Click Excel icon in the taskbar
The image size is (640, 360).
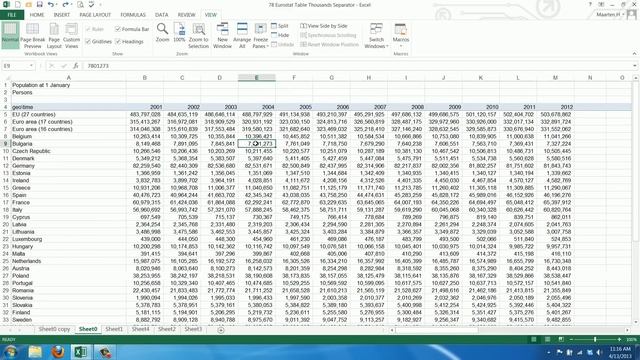click(80, 352)
